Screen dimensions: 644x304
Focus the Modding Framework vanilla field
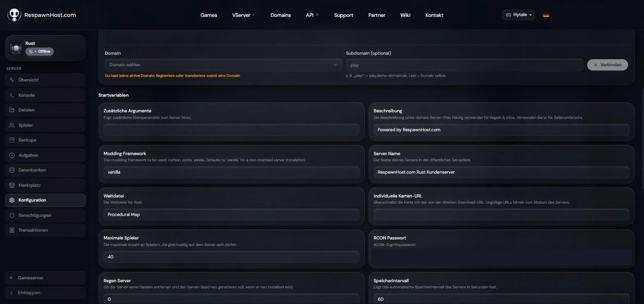[231, 172]
